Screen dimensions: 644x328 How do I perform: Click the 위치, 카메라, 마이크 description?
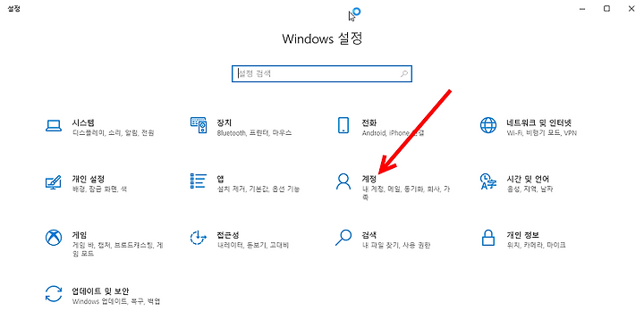point(536,246)
